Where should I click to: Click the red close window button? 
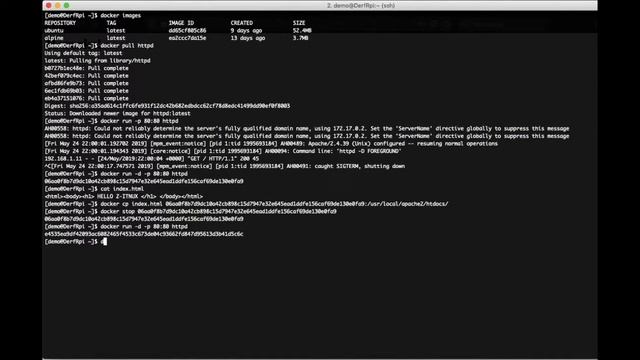click(x=49, y=5)
